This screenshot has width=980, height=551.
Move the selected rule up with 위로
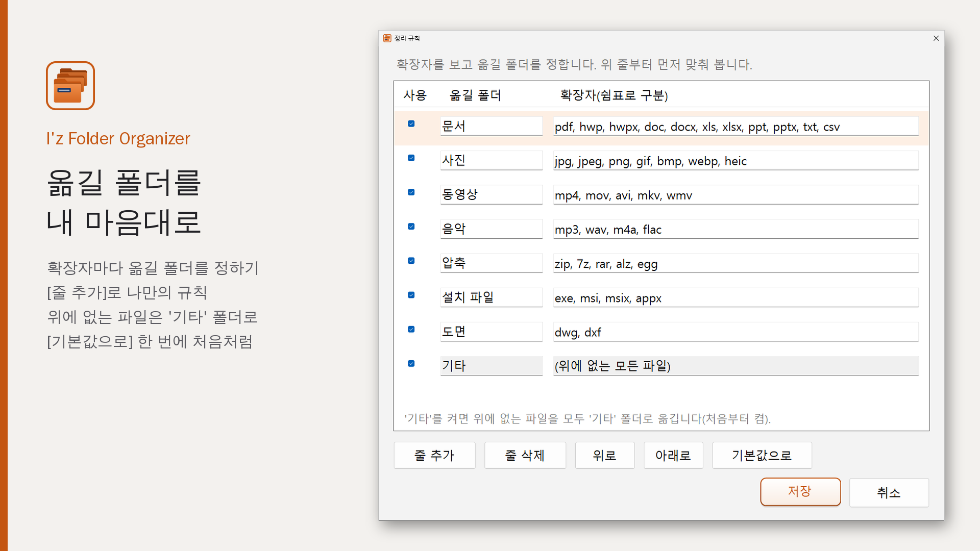[605, 455]
